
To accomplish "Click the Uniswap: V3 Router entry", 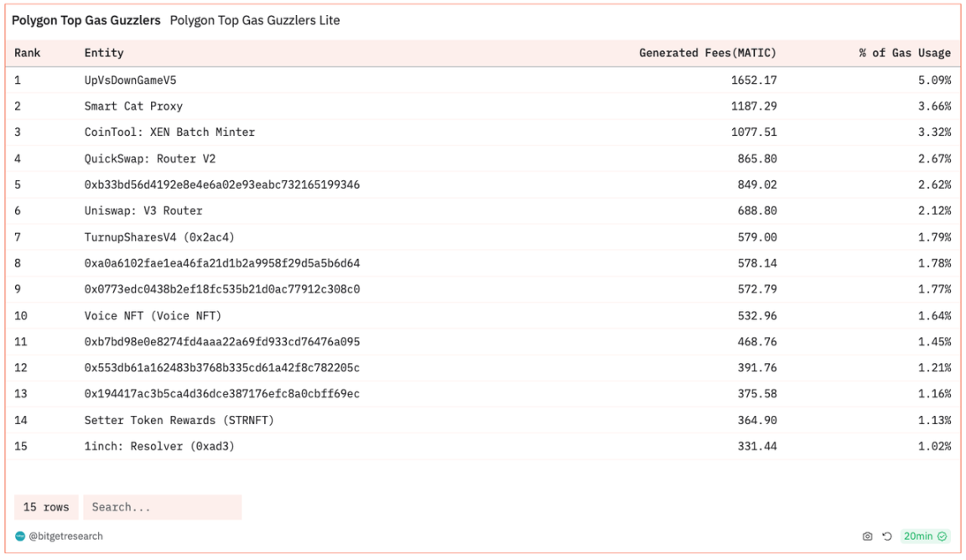I will 143,210.
